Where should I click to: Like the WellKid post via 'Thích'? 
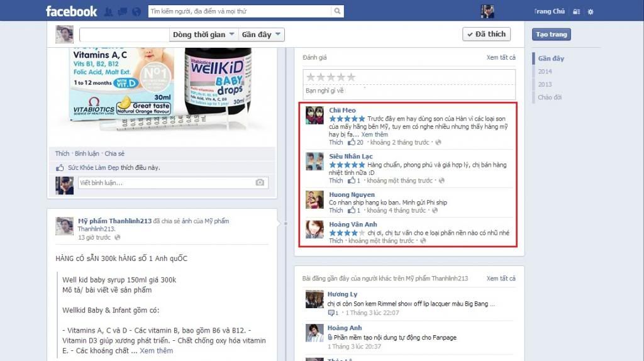point(62,153)
